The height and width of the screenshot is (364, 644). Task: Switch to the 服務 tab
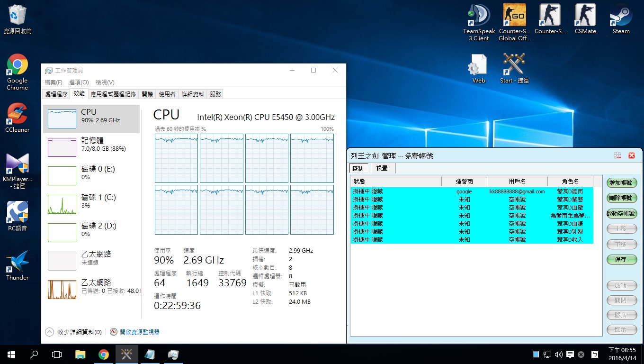click(215, 94)
